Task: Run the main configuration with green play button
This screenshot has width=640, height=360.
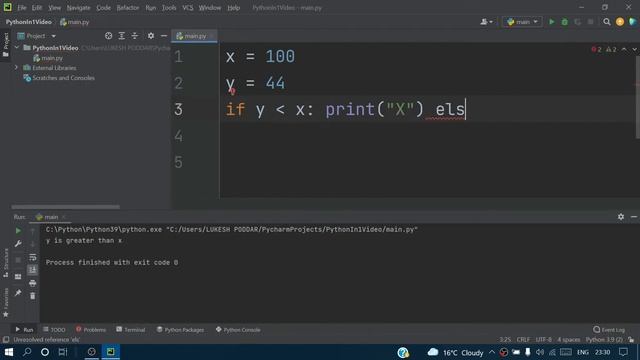Action: coord(551,22)
